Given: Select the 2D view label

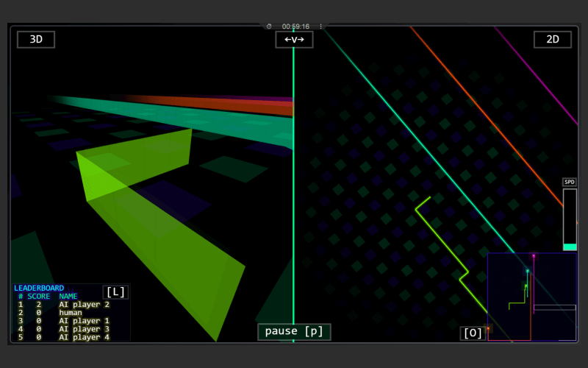Looking at the screenshot, I should [552, 40].
